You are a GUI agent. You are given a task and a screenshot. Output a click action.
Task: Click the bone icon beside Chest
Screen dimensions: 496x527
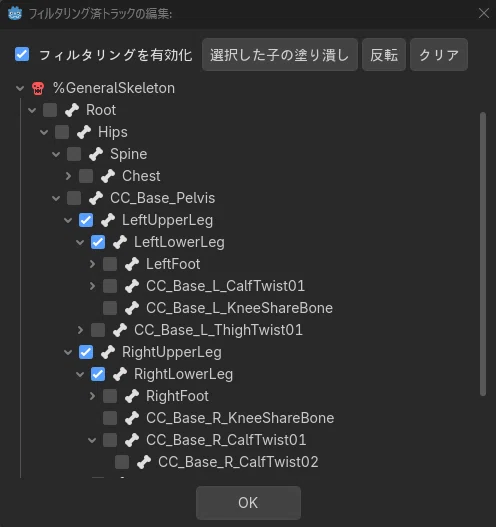click(108, 176)
